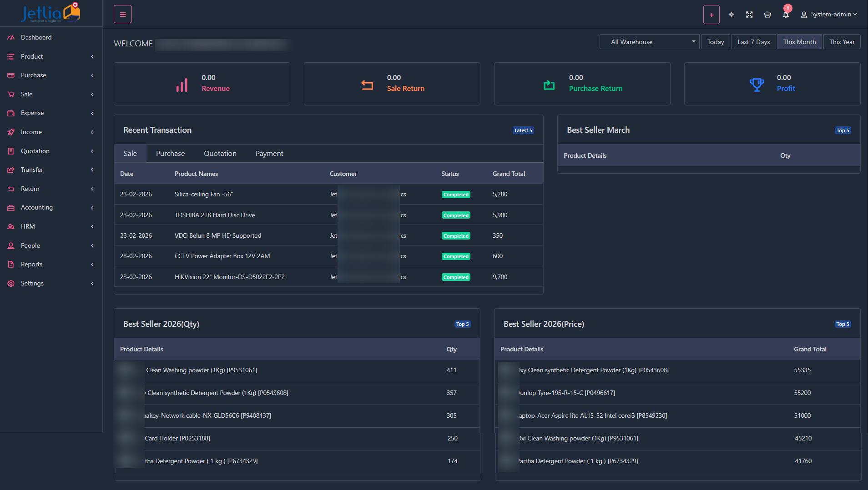Open the cash register box icon
This screenshot has height=490, width=868.
coord(767,15)
